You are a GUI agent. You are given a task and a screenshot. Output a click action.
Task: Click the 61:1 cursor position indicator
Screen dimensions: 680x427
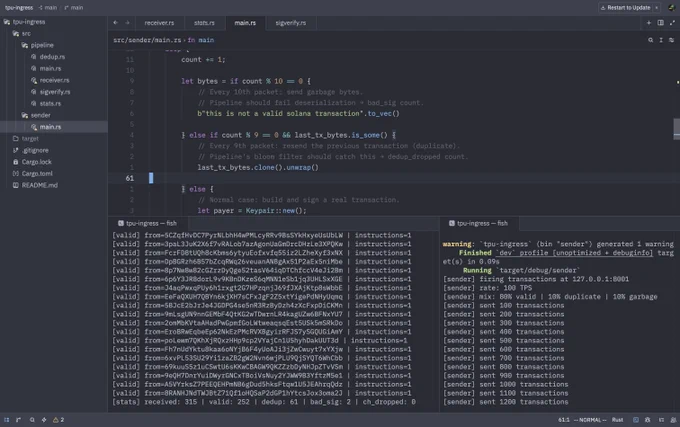coord(564,420)
